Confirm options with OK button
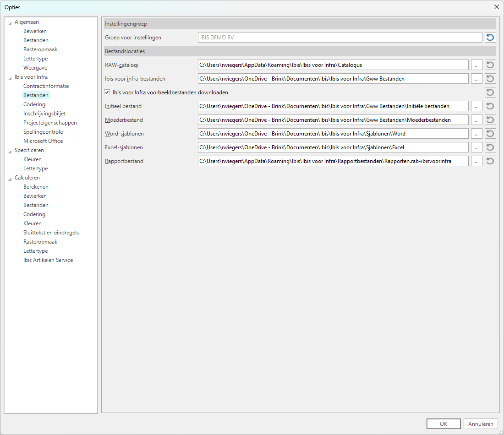The image size is (504, 435). [x=443, y=424]
